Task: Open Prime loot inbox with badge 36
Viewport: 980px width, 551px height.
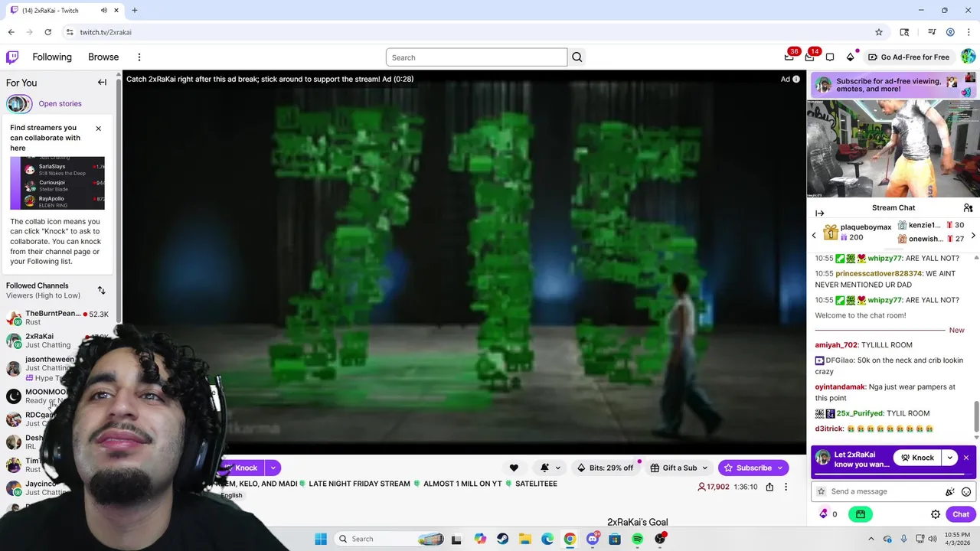Action: point(789,57)
